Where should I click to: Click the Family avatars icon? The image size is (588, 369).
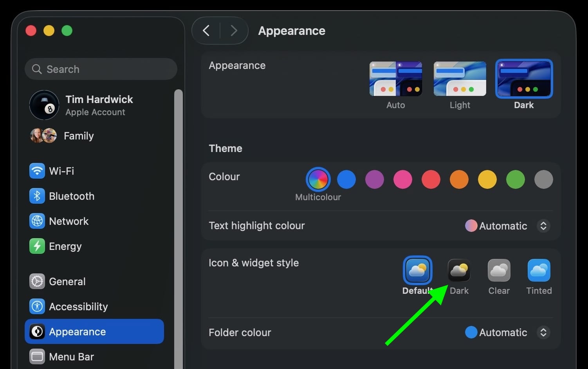tap(43, 136)
